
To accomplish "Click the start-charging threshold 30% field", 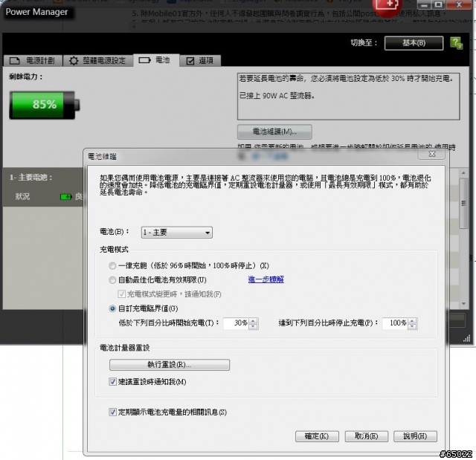I will 237,323.
